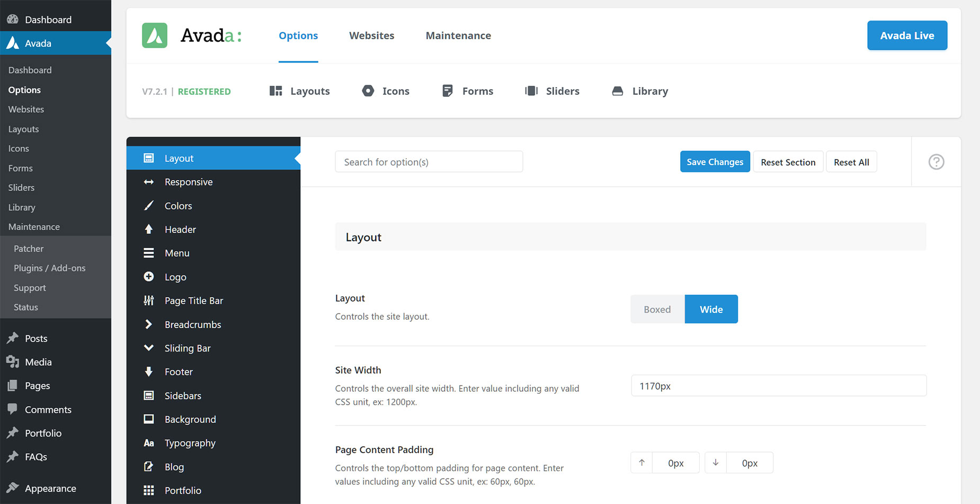980x504 pixels.
Task: Click the Icons hexagon icon
Action: pyautogui.click(x=368, y=91)
